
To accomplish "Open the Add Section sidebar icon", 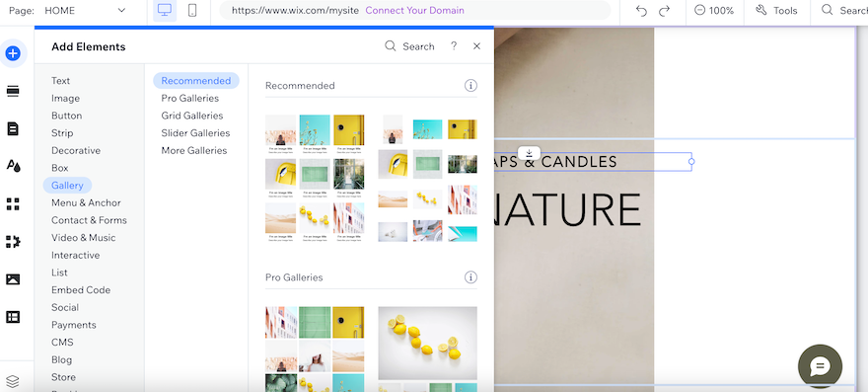I will tap(13, 92).
